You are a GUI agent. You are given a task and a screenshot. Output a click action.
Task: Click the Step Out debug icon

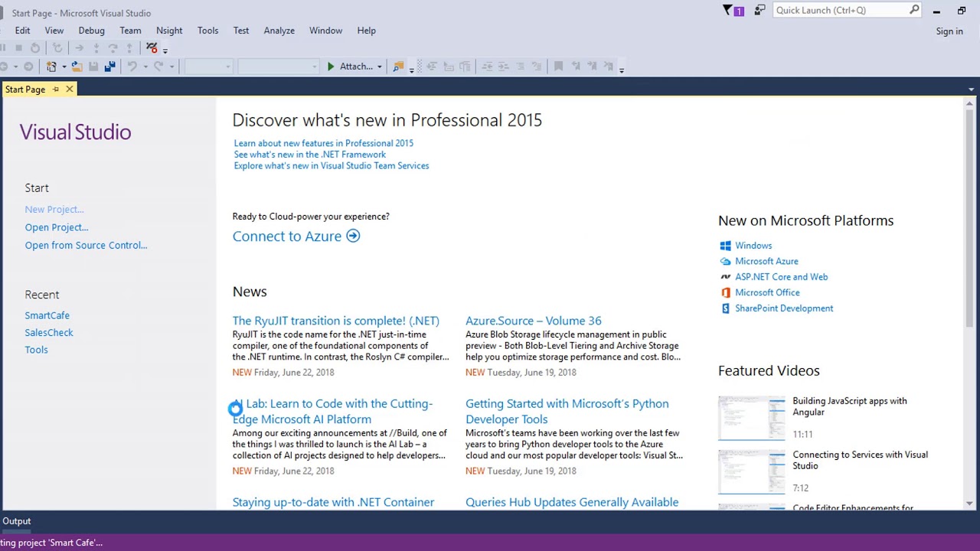tap(129, 48)
